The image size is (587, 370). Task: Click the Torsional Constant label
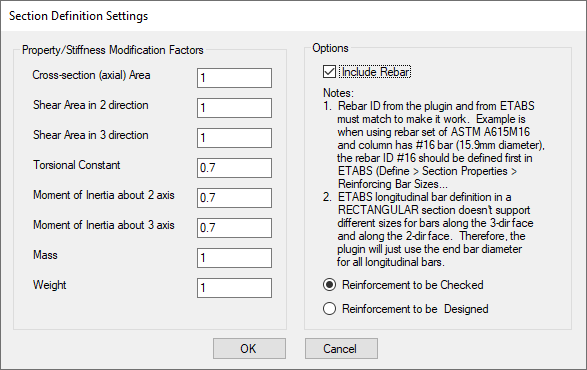tap(77, 165)
